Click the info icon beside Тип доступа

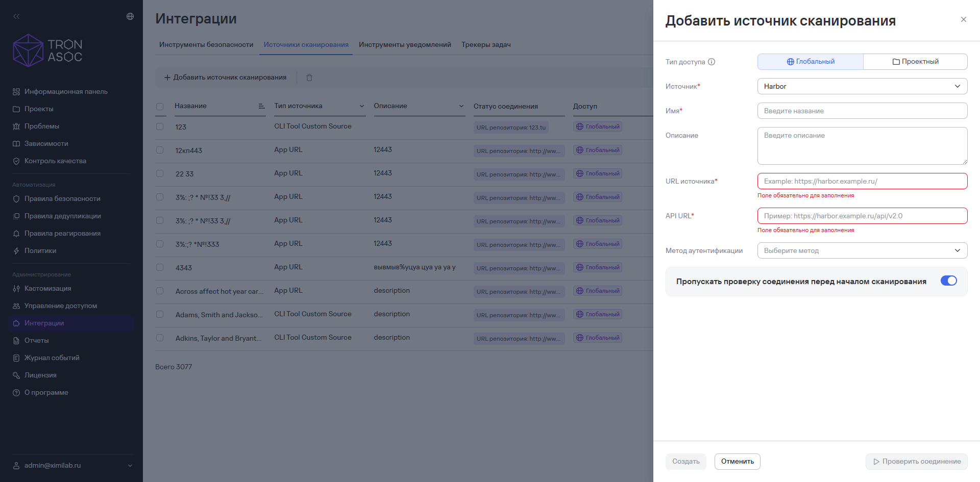[712, 62]
